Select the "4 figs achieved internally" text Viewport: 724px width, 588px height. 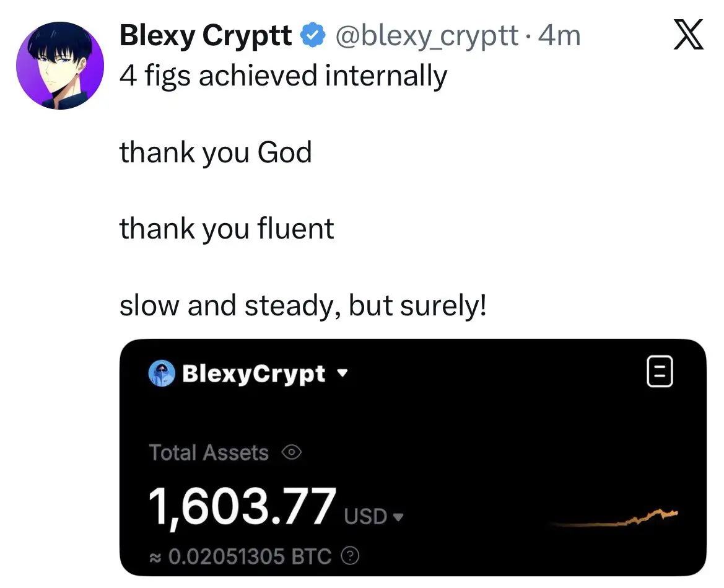tap(282, 76)
